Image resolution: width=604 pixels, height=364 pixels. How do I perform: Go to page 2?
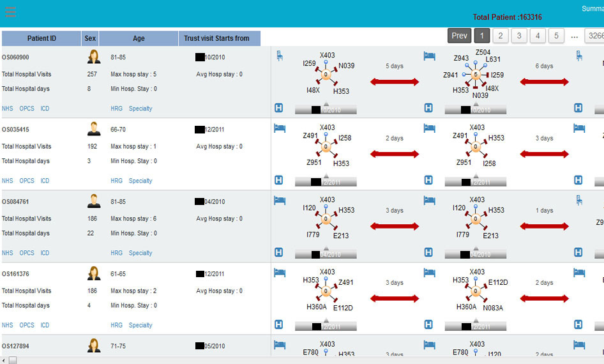coord(501,36)
